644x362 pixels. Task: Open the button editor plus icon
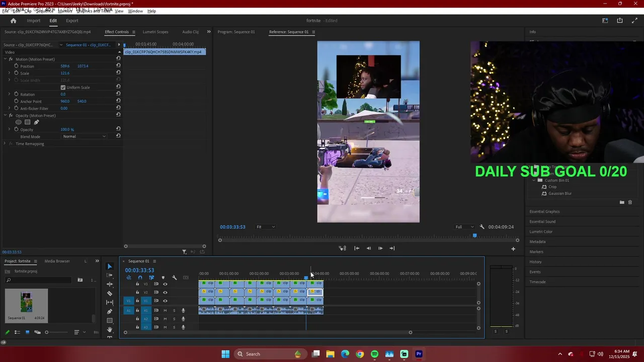[x=513, y=248]
